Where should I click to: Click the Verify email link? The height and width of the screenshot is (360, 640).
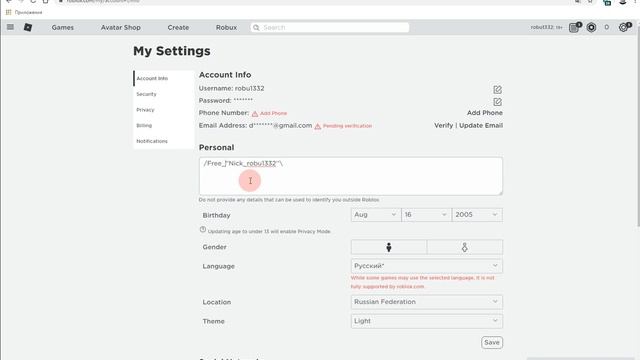443,125
